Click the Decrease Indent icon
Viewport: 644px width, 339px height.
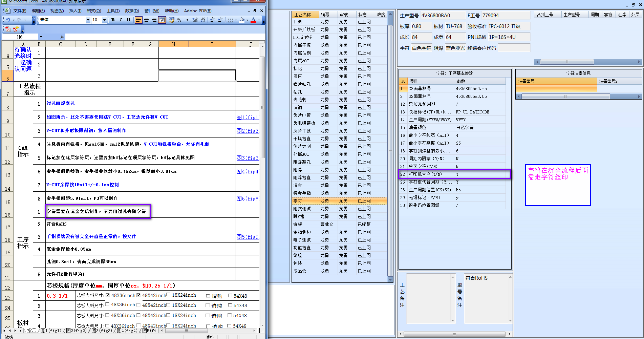[x=213, y=20]
